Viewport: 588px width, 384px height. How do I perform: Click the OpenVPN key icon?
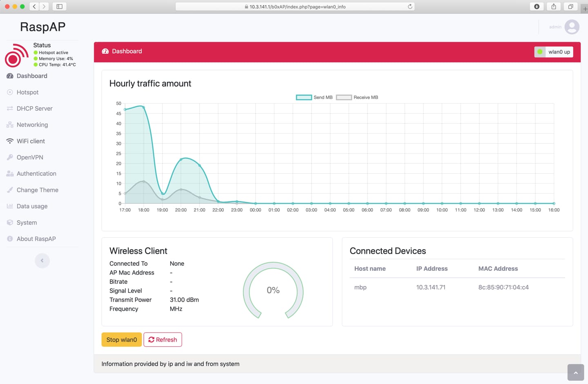[10, 157]
